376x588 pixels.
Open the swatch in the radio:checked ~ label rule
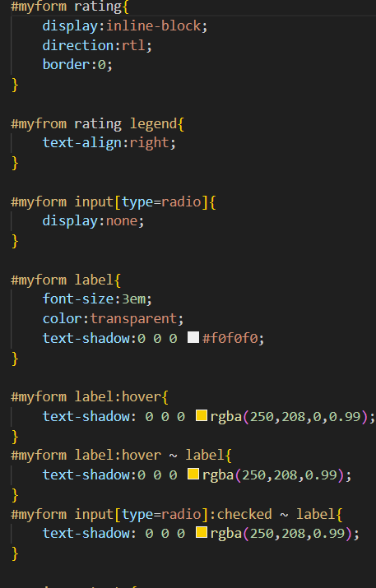201,533
